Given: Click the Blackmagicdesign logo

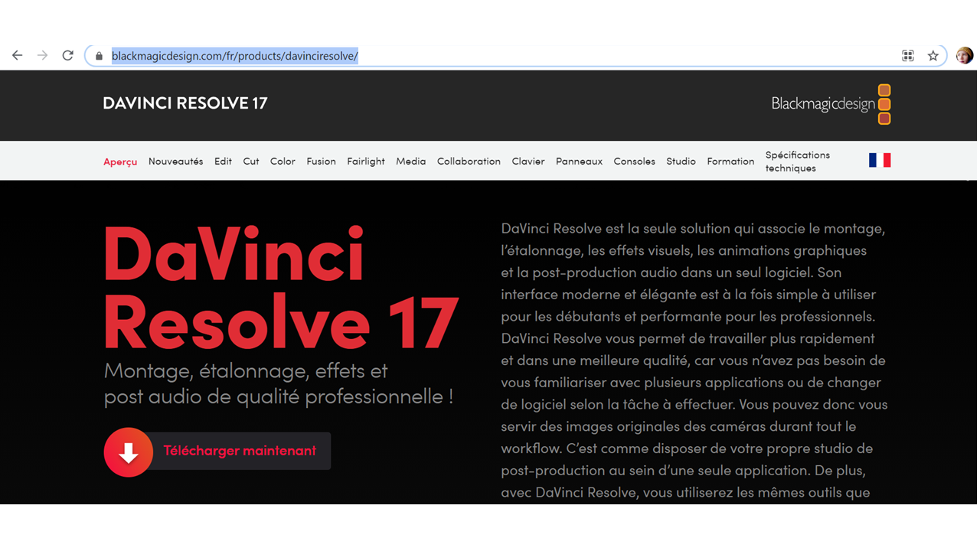Looking at the screenshot, I should (x=831, y=104).
